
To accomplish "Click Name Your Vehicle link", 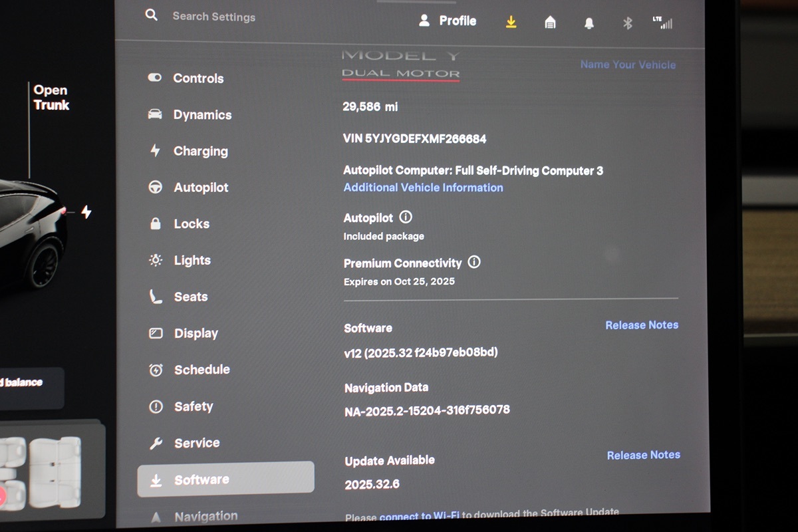I will point(628,65).
